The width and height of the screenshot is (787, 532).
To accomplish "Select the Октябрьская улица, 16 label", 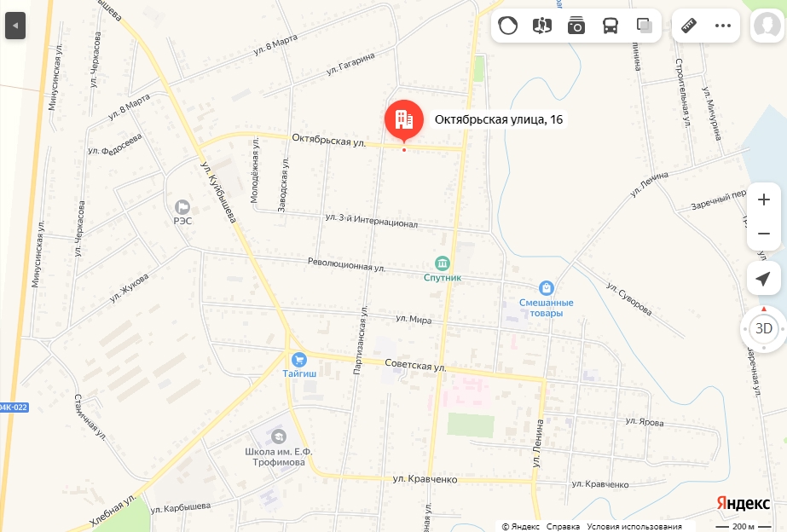I will coord(499,119).
